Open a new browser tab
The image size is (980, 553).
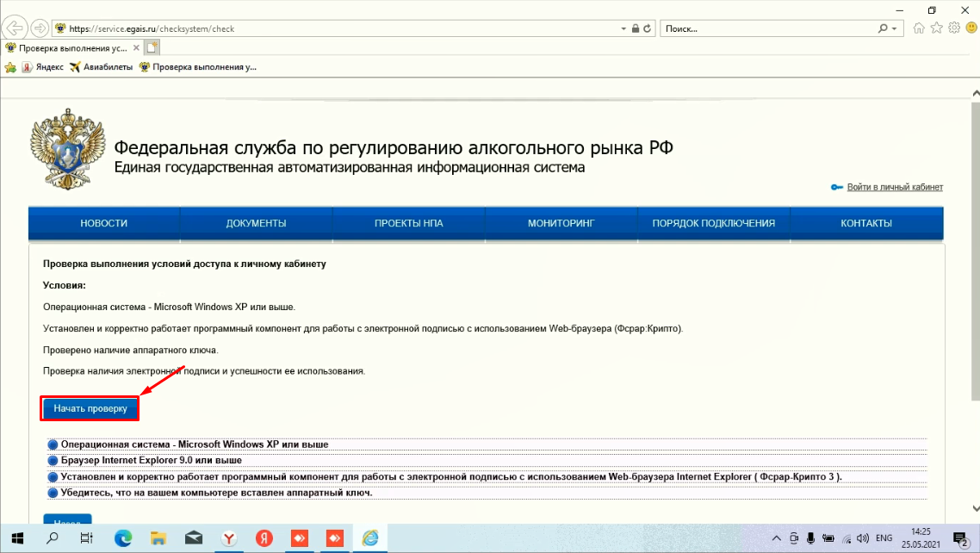[152, 47]
